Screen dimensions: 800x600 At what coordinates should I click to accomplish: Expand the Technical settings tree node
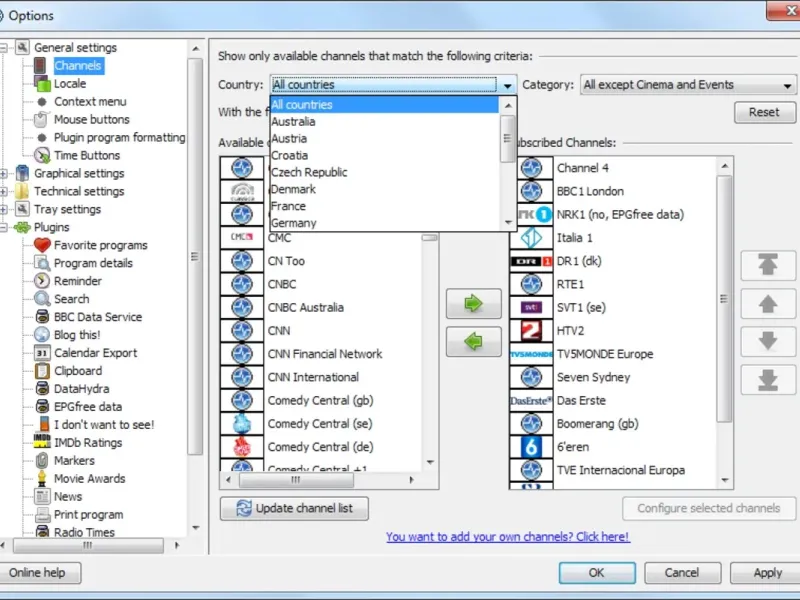(4, 191)
